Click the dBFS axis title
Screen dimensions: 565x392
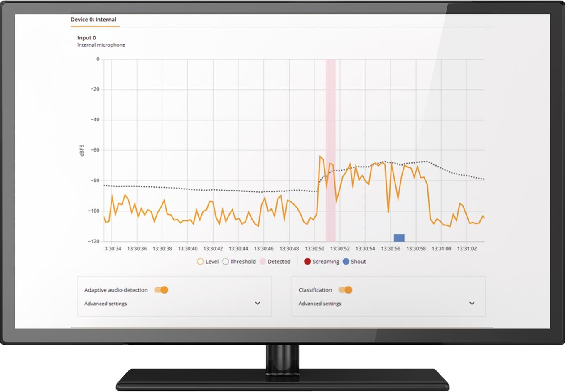82,150
